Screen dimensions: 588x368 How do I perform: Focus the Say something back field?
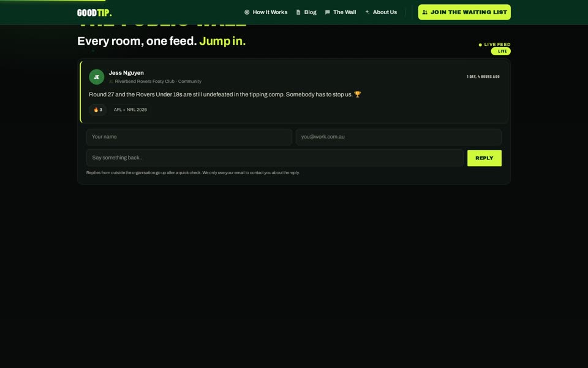coord(275,158)
